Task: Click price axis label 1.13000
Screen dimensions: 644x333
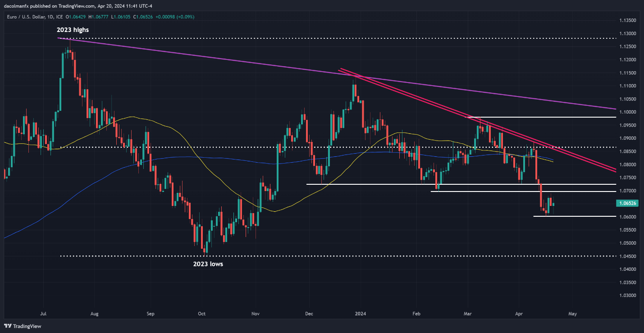Action: [x=628, y=34]
